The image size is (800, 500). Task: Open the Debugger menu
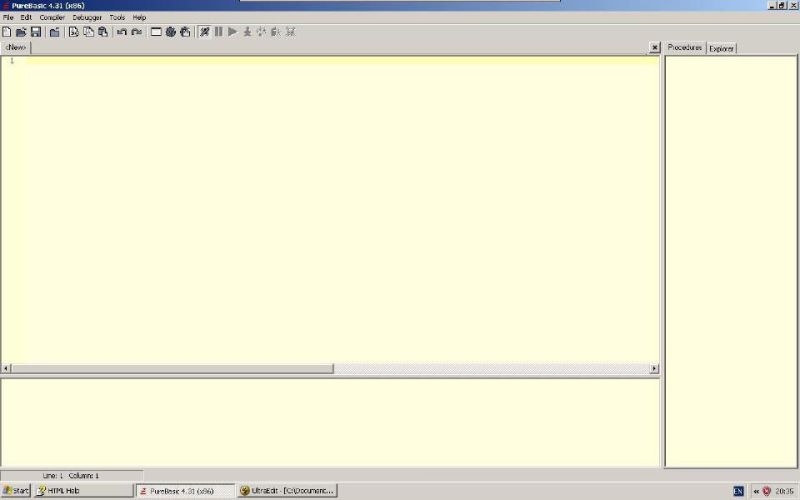point(87,17)
